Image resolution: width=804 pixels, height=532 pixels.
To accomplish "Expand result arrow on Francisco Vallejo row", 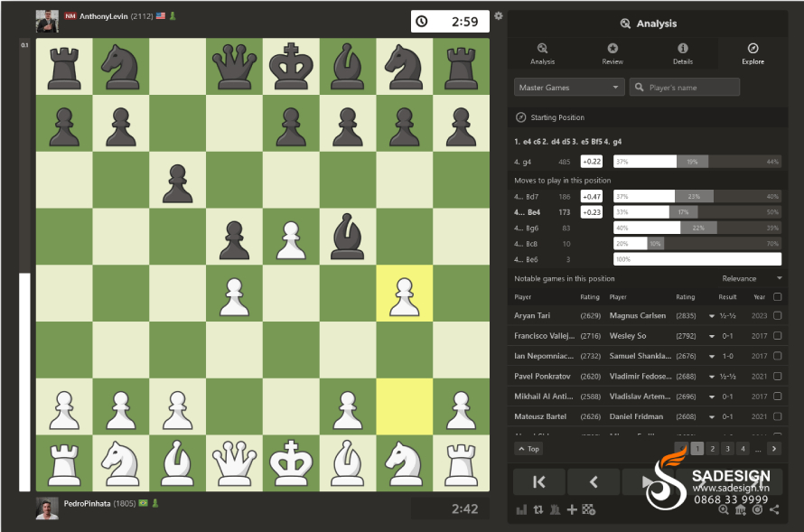I will 712,336.
